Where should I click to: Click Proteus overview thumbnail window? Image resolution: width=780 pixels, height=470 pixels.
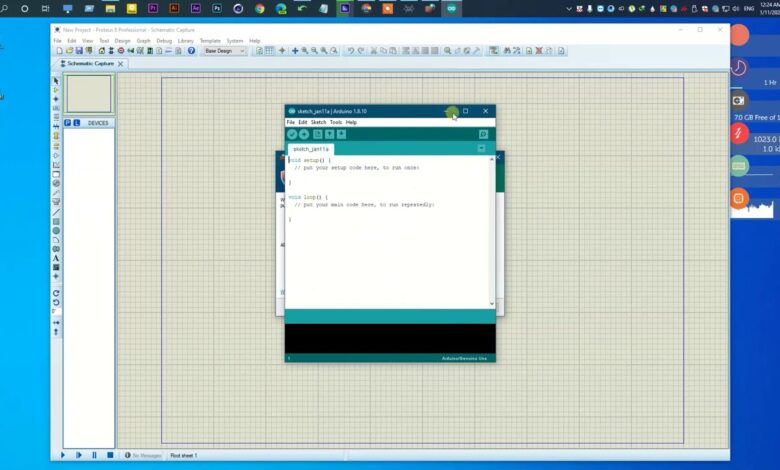[89, 94]
